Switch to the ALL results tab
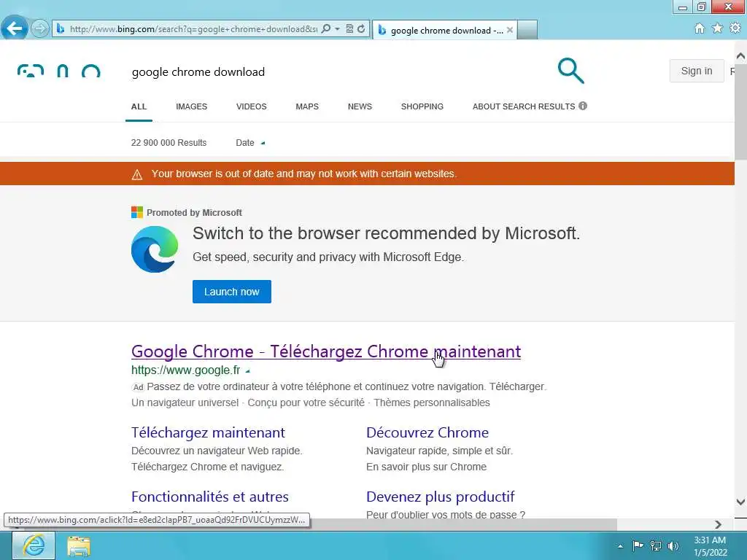This screenshot has height=560, width=747. [139, 106]
